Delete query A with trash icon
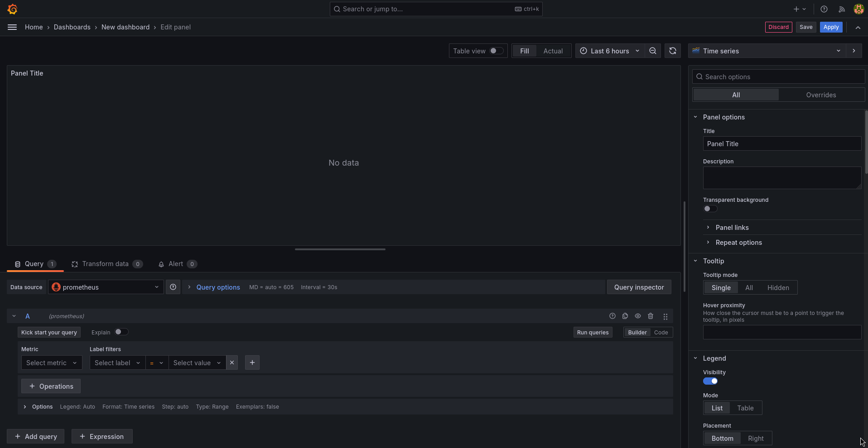 (651, 316)
